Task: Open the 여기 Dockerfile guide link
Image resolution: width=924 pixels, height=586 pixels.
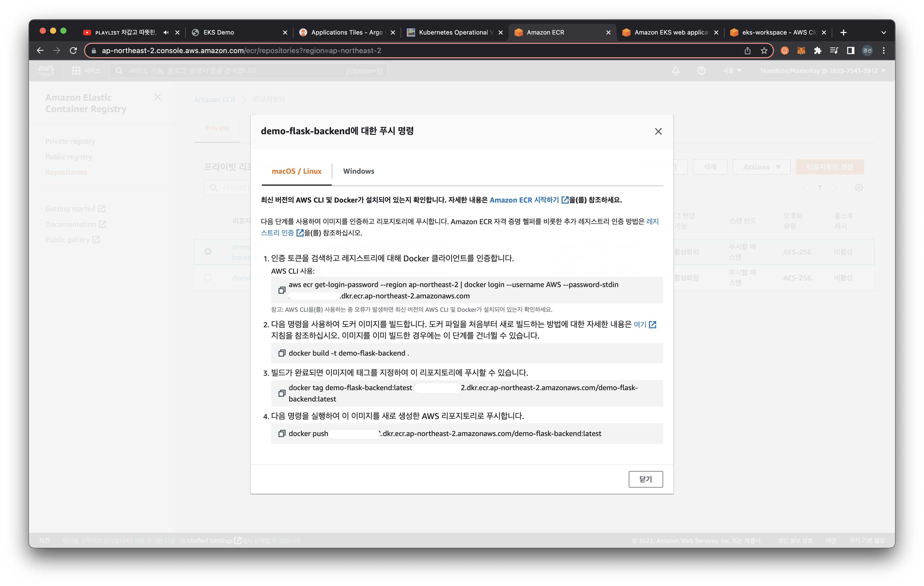Action: tap(645, 324)
